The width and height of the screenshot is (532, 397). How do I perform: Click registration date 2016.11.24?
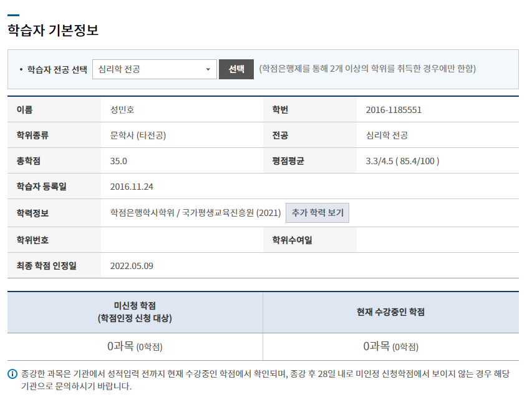(x=132, y=187)
